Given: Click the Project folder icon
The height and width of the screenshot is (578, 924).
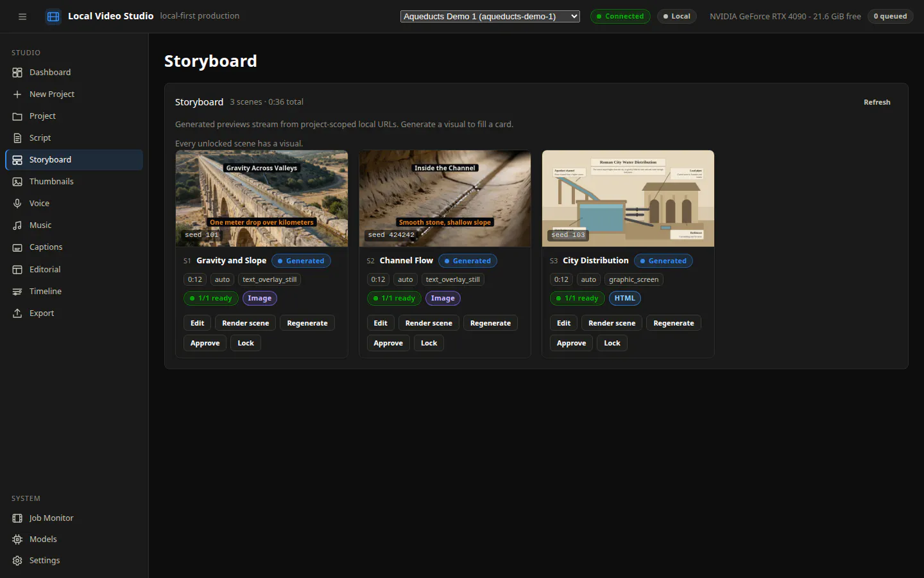Looking at the screenshot, I should [x=17, y=116].
